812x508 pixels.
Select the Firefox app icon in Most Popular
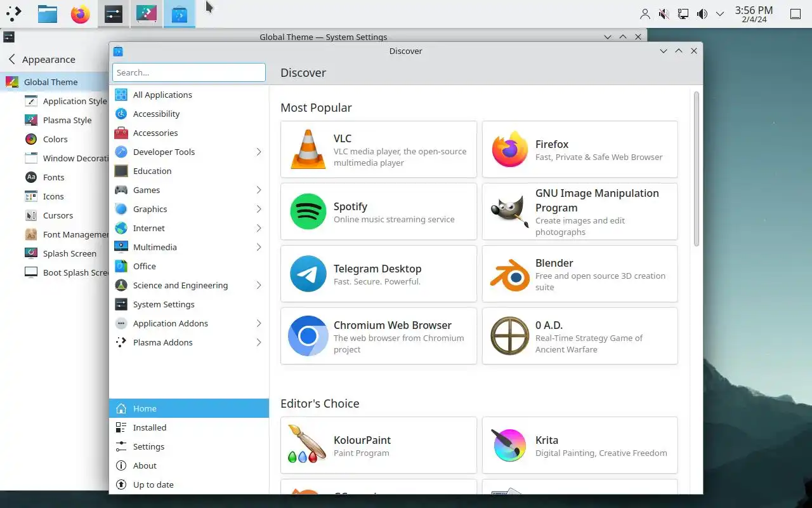pos(509,149)
